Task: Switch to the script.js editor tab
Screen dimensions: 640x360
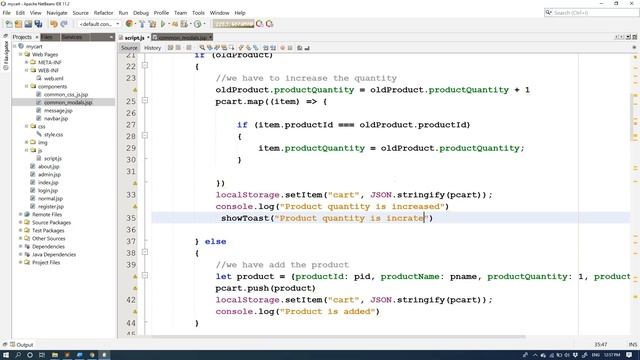Action: 134,37
